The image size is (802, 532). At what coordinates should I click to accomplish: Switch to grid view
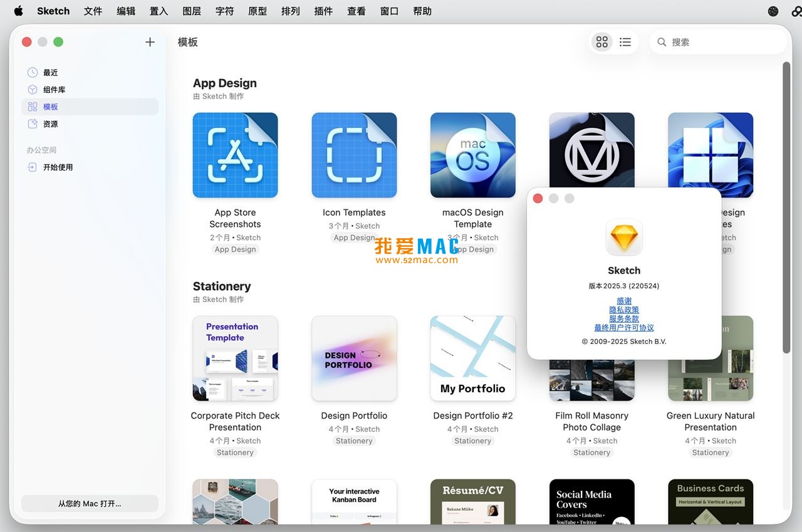[x=601, y=41]
